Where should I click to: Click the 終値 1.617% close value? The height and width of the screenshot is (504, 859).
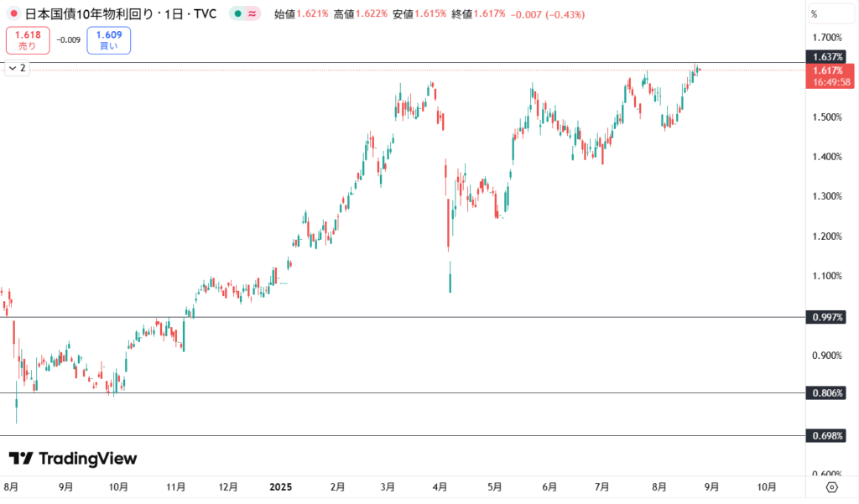[478, 14]
